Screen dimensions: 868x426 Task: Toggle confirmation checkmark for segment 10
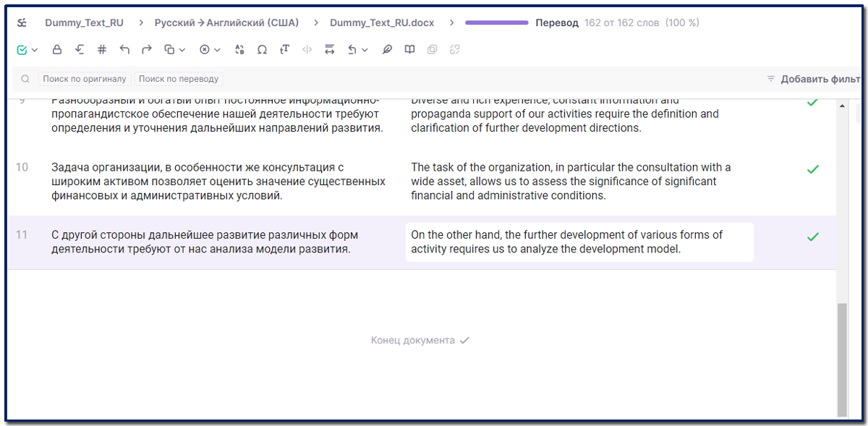pyautogui.click(x=812, y=169)
